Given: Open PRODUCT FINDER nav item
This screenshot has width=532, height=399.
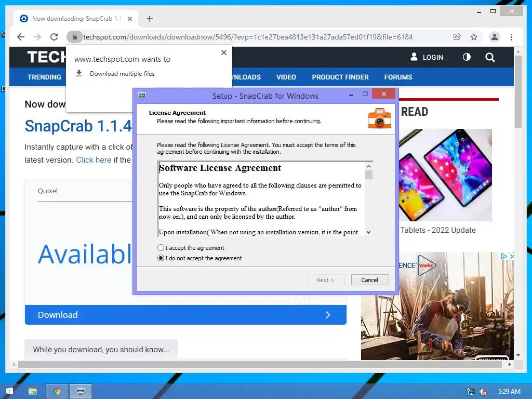Looking at the screenshot, I should (340, 77).
